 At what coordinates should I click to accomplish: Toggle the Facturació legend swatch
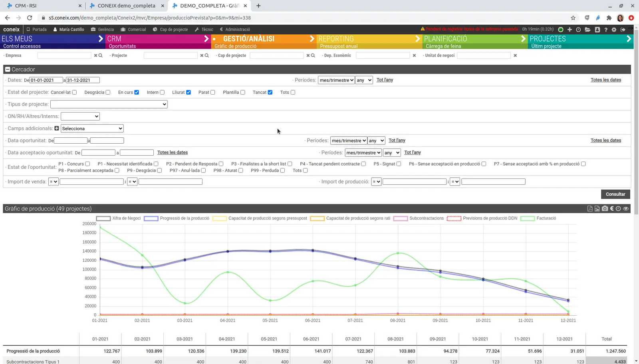[527, 218]
